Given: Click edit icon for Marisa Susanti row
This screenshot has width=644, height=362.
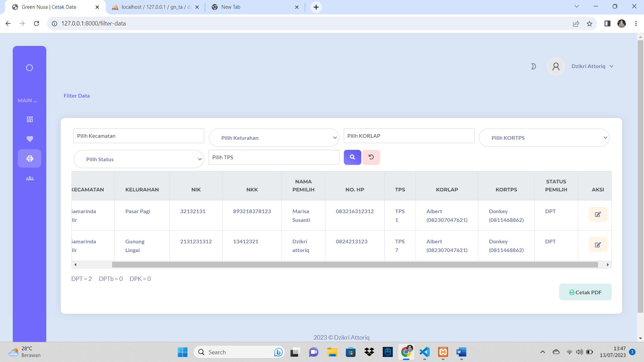Looking at the screenshot, I should tap(598, 215).
